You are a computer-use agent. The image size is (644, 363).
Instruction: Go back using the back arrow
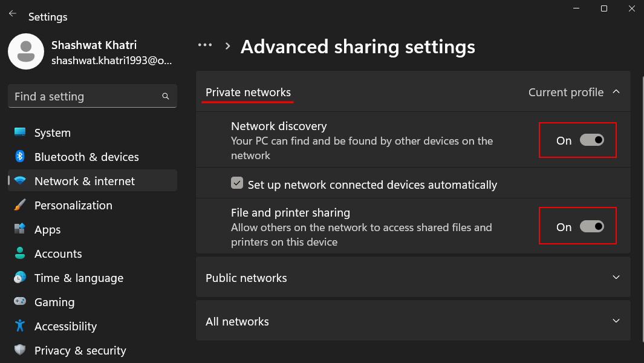pos(12,13)
